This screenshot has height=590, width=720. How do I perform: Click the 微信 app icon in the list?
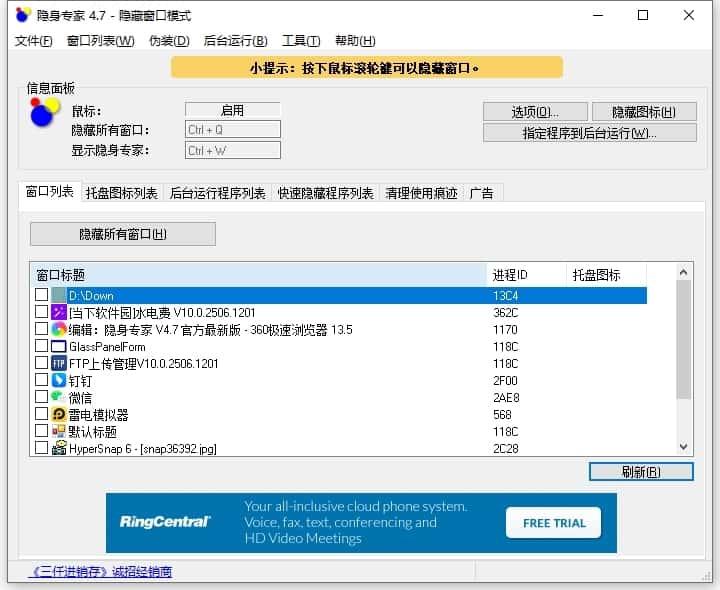[59, 397]
